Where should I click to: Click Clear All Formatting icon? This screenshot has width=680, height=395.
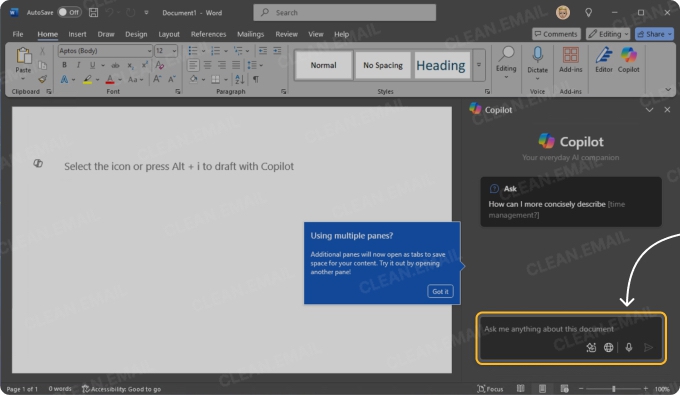pos(160,65)
